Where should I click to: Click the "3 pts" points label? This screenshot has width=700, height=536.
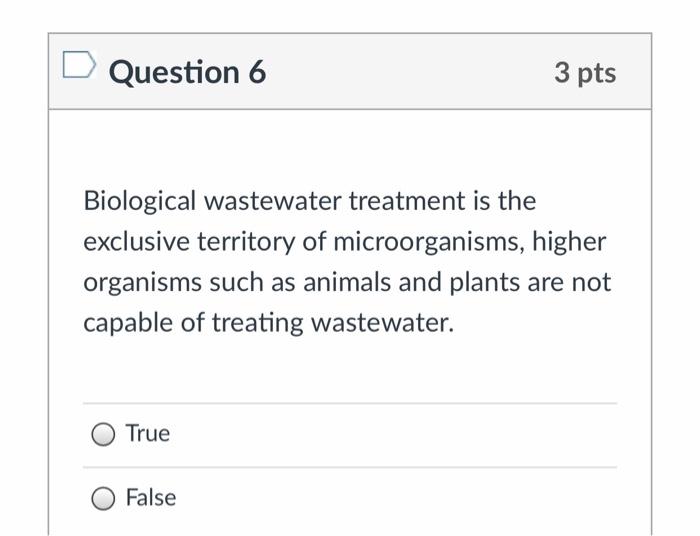[584, 72]
